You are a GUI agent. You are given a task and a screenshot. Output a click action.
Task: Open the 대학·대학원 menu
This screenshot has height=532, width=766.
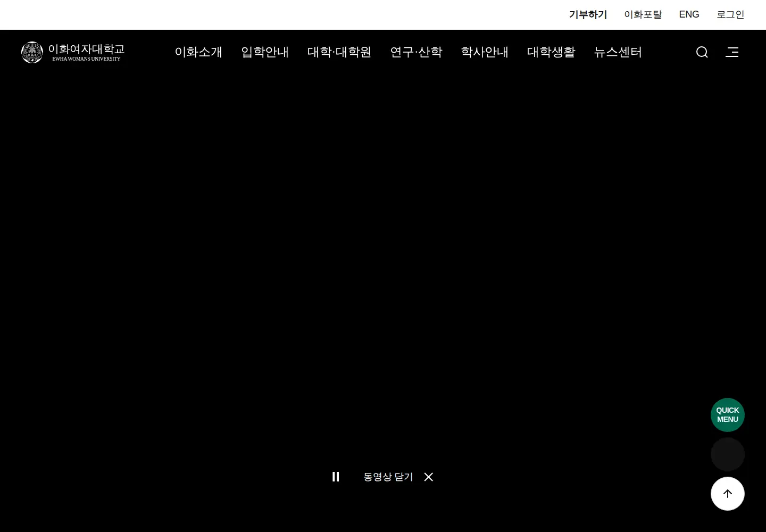(339, 52)
